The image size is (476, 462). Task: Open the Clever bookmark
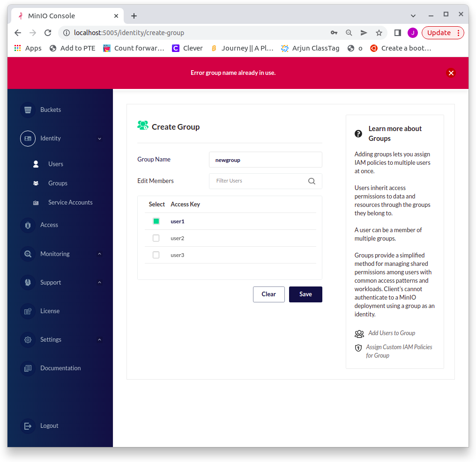187,48
